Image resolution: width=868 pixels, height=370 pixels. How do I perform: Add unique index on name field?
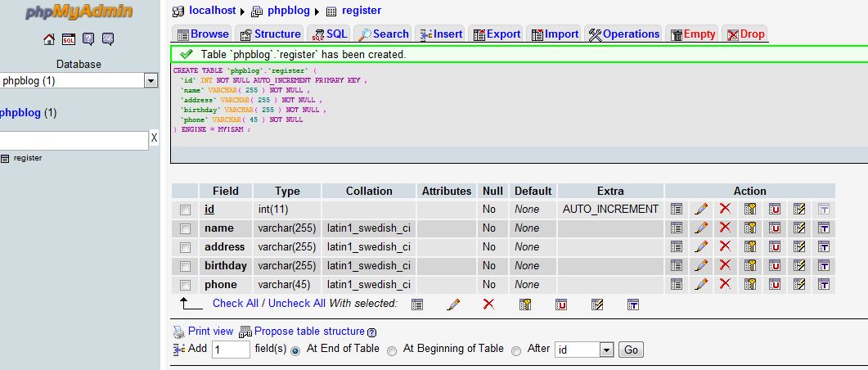coord(775,228)
